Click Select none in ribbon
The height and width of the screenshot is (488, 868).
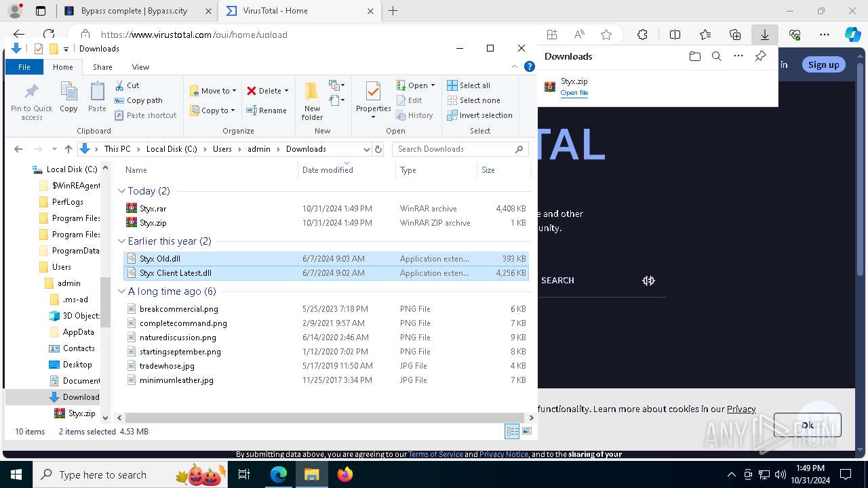coord(473,100)
